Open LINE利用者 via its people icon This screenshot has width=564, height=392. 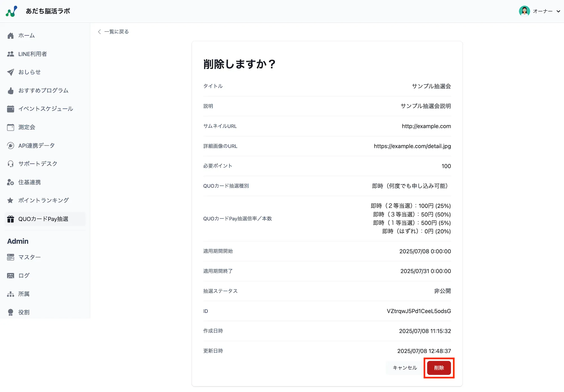[x=10, y=54]
